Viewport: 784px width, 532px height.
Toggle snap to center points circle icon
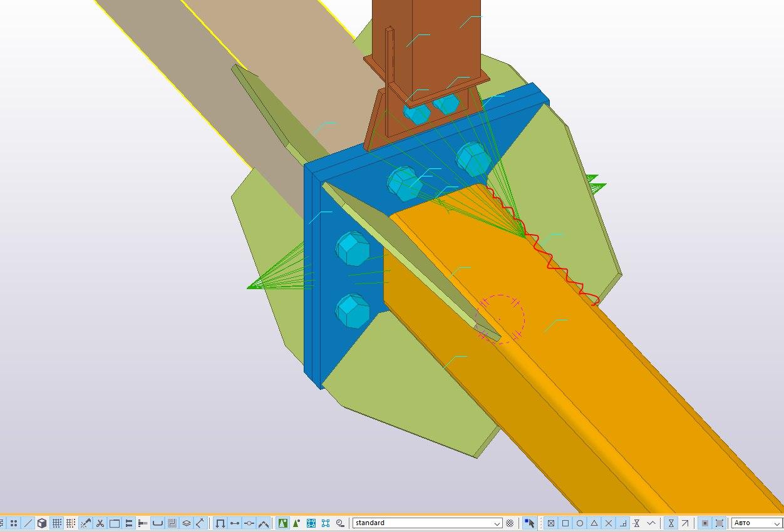tap(580, 523)
